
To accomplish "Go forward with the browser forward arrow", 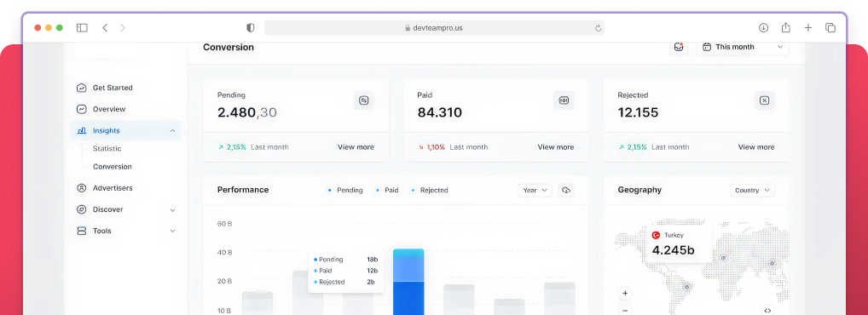I will 122,27.
